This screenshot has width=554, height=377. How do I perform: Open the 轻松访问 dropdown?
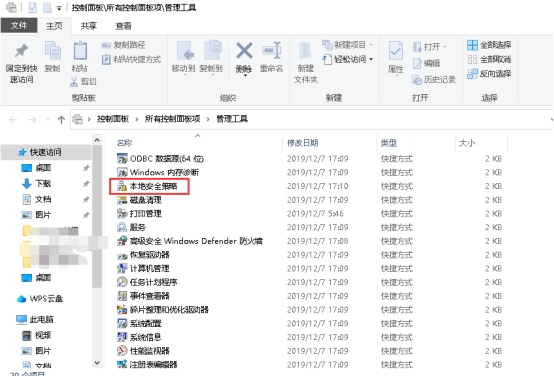coord(347,59)
